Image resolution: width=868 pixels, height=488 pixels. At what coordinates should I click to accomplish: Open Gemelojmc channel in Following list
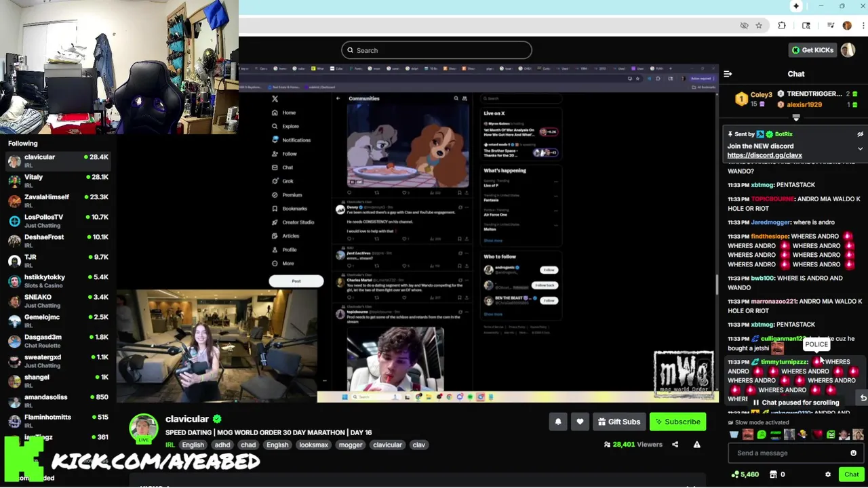[58, 321]
